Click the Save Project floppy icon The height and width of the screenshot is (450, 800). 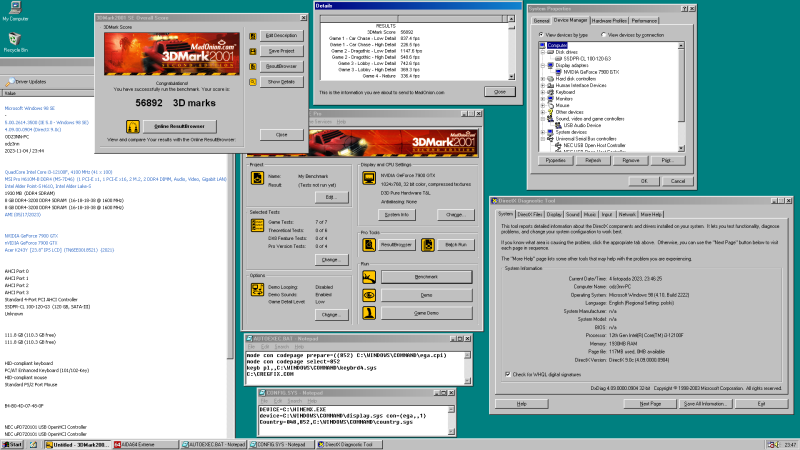click(253, 51)
